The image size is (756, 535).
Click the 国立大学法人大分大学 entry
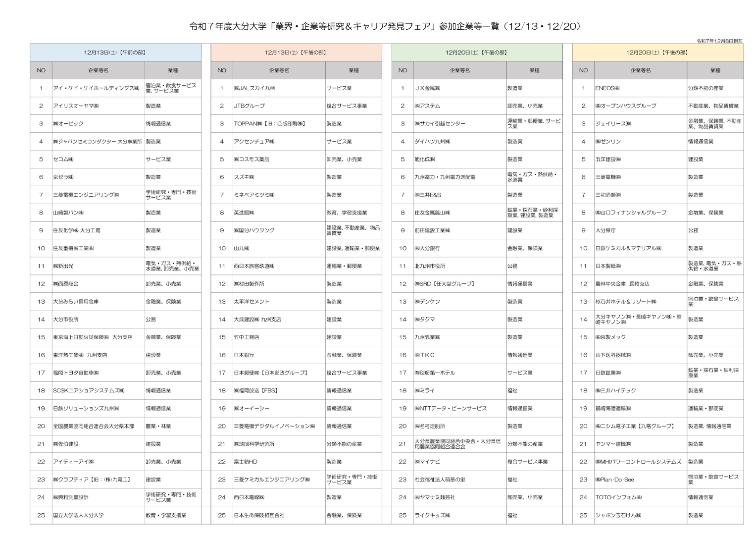coord(79,515)
